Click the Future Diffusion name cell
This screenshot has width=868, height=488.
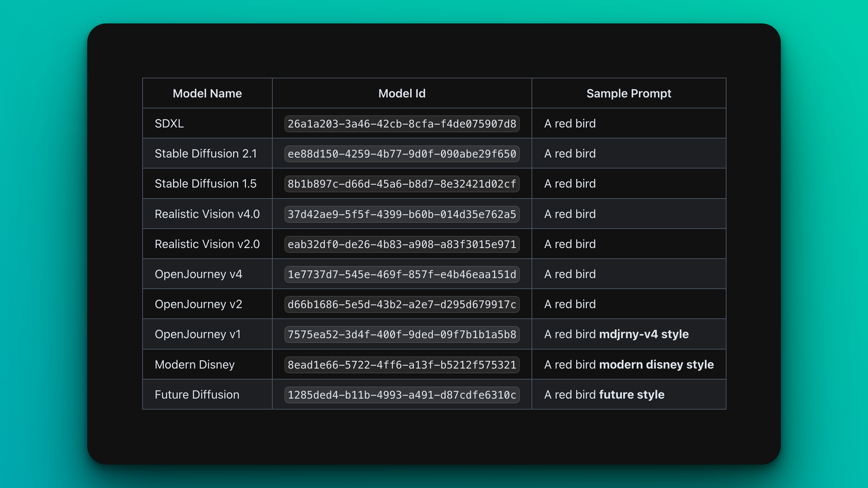tap(197, 395)
